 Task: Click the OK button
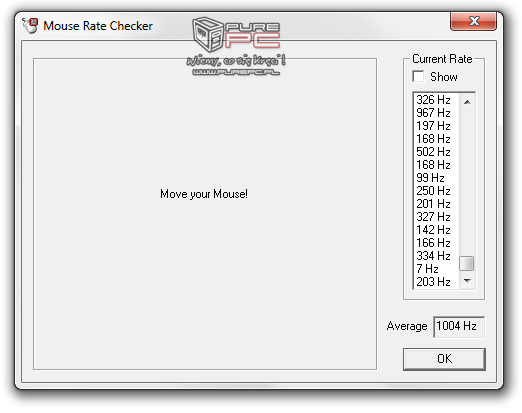pos(444,359)
